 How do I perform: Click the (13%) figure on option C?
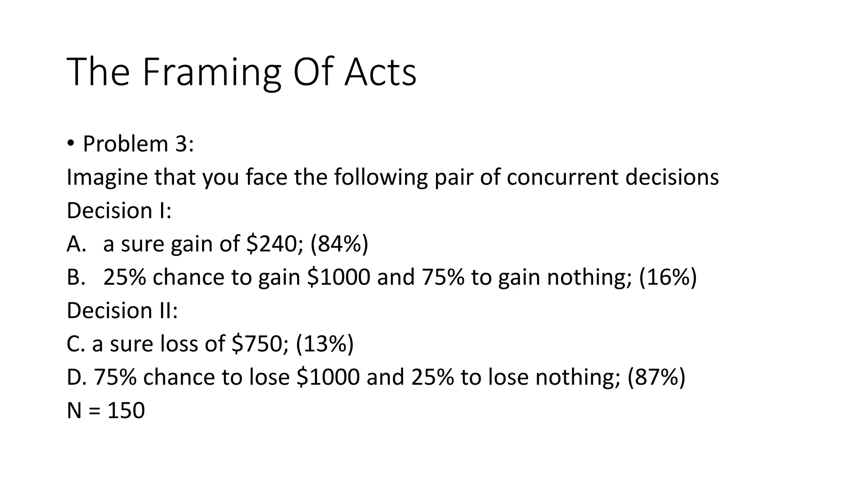(x=325, y=344)
